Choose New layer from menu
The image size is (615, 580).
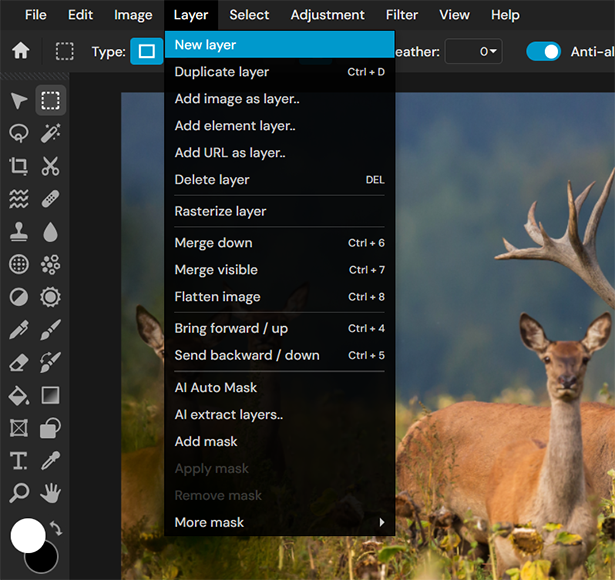coord(280,45)
